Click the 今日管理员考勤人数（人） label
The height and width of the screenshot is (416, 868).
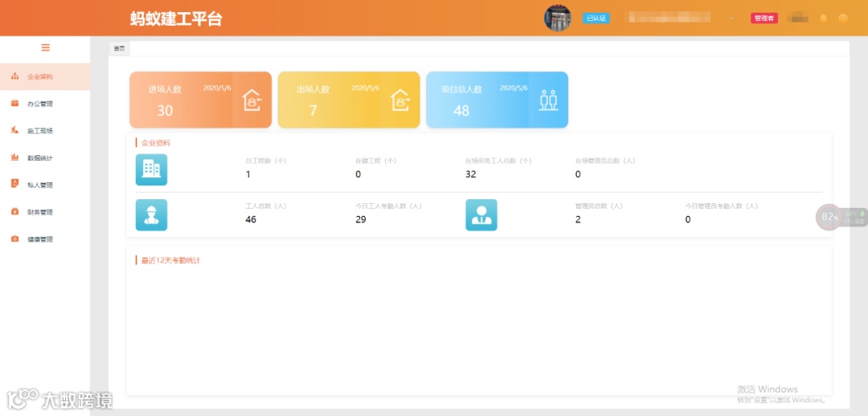(722, 206)
